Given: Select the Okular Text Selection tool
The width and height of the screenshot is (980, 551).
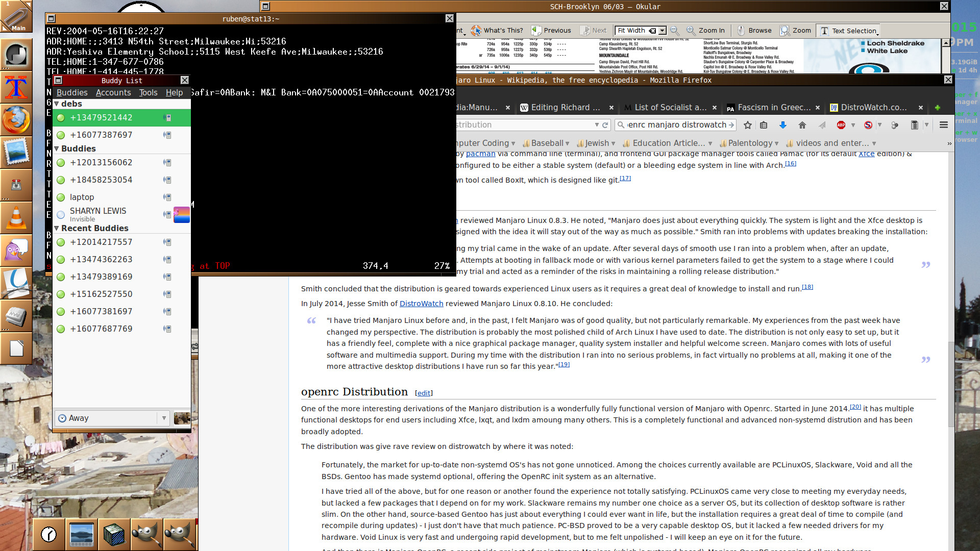Looking at the screenshot, I should 848,31.
